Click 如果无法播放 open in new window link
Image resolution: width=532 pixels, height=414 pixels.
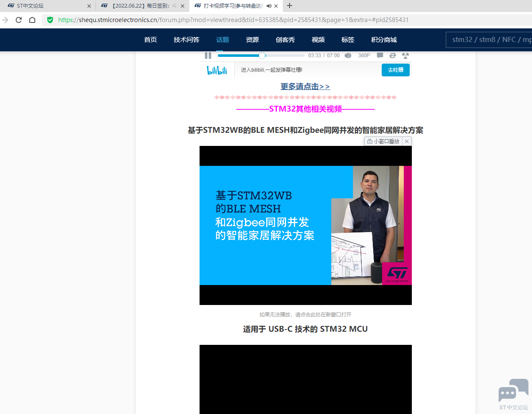[305, 314]
